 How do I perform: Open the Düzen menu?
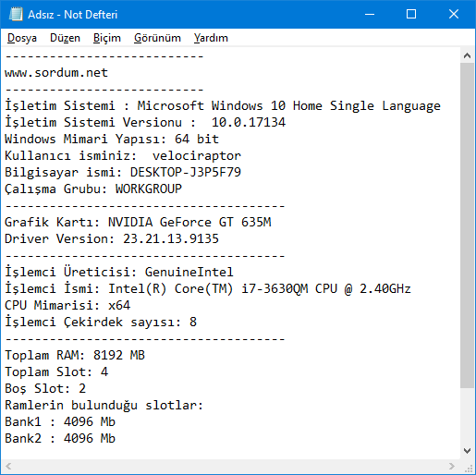(x=65, y=38)
